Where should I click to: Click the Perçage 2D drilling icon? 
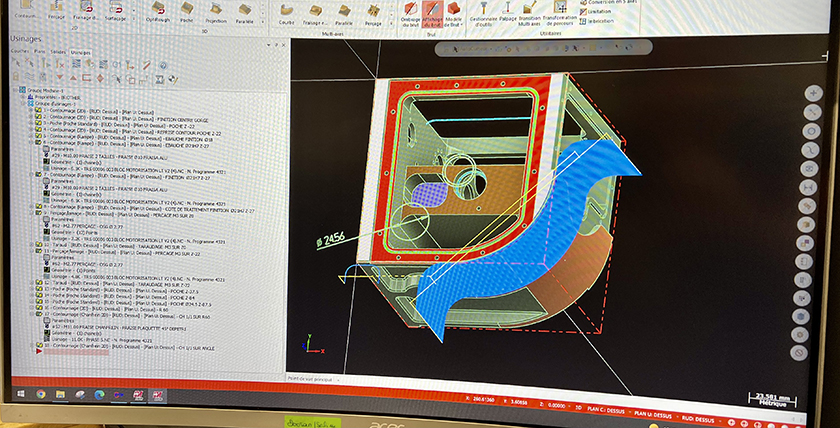54,12
